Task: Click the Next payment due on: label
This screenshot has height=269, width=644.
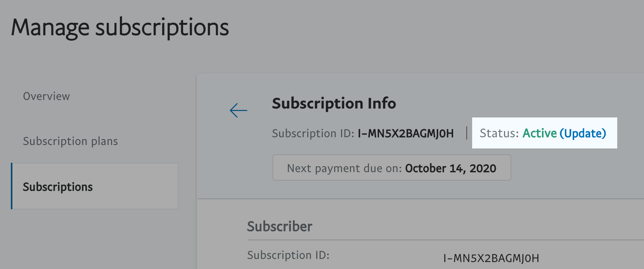Action: pos(344,168)
